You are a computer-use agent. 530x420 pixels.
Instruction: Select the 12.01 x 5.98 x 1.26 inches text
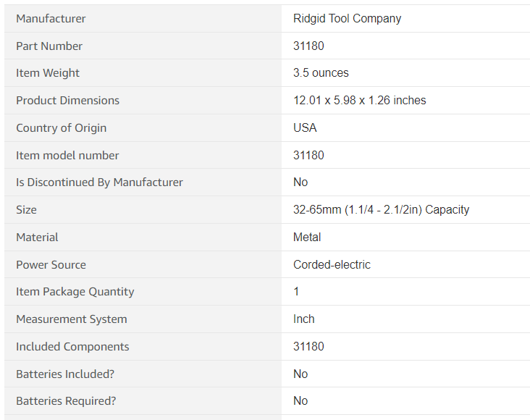tap(360, 101)
